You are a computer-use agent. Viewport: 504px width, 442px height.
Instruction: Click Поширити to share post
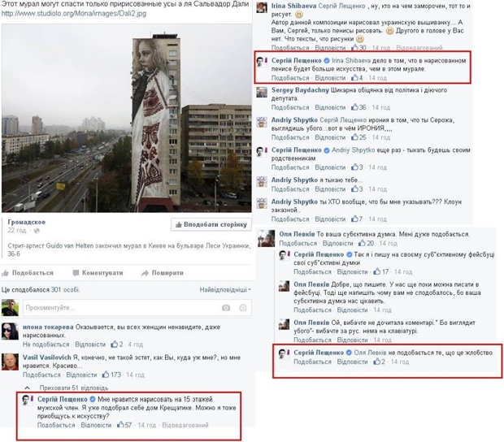click(x=163, y=273)
